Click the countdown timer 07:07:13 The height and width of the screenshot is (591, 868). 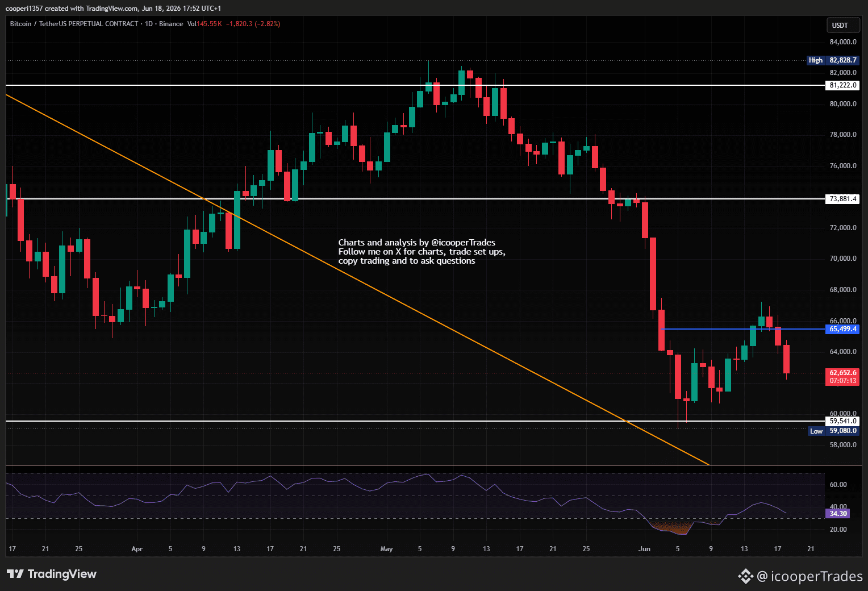[x=842, y=381]
